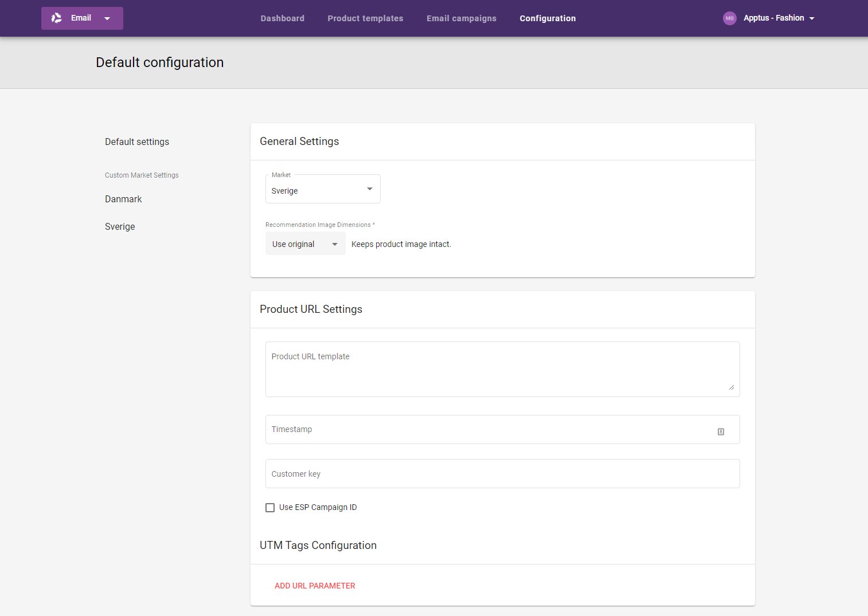868x616 pixels.
Task: Open the Email app switcher dropdown arrow
Action: [x=107, y=18]
